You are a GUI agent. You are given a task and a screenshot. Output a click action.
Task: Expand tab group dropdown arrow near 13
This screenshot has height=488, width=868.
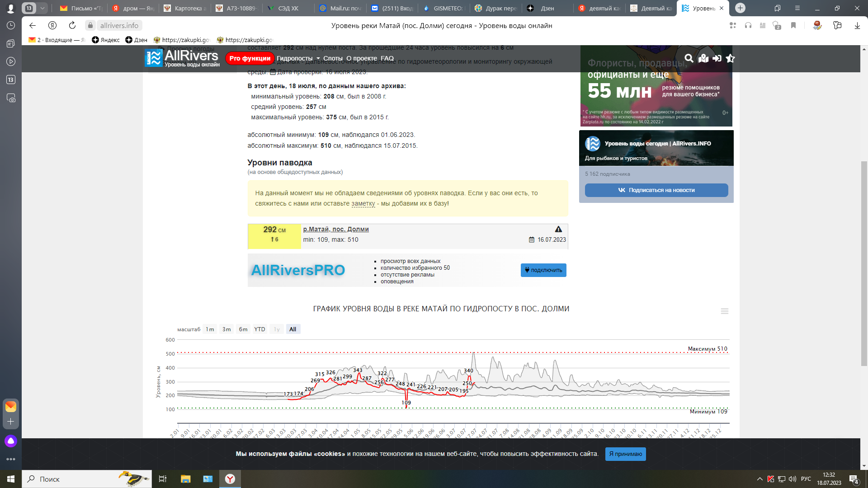click(42, 8)
